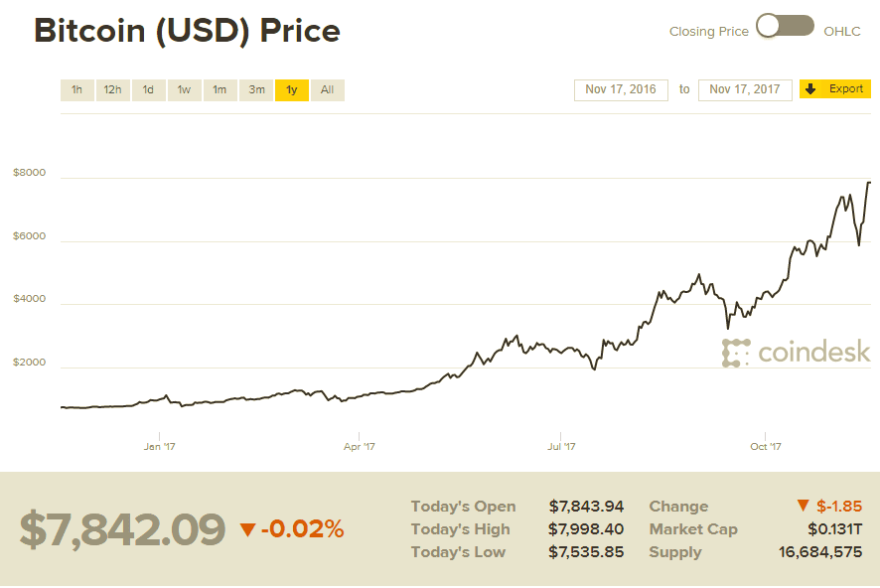Click the current price $7,842.09
Screen dimensions: 880x588
(x=122, y=530)
